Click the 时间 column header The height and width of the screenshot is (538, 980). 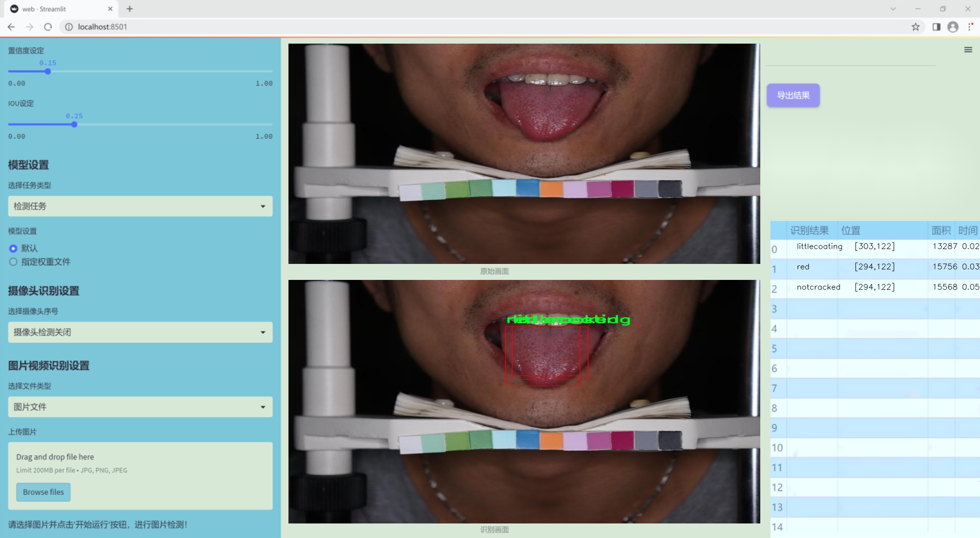pyautogui.click(x=967, y=230)
